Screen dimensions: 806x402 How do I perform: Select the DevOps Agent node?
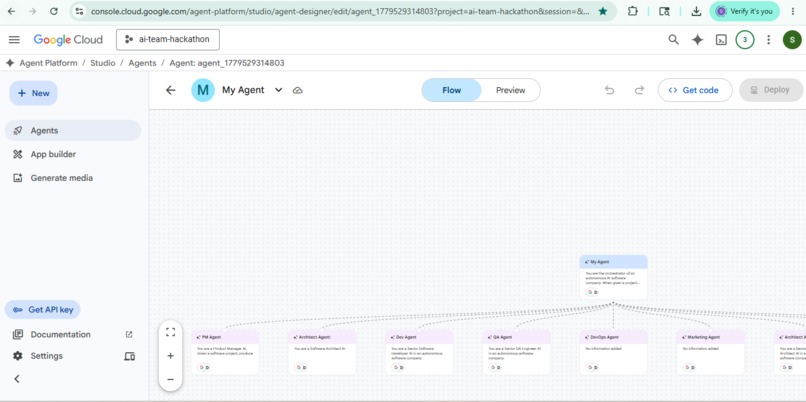pyautogui.click(x=613, y=353)
